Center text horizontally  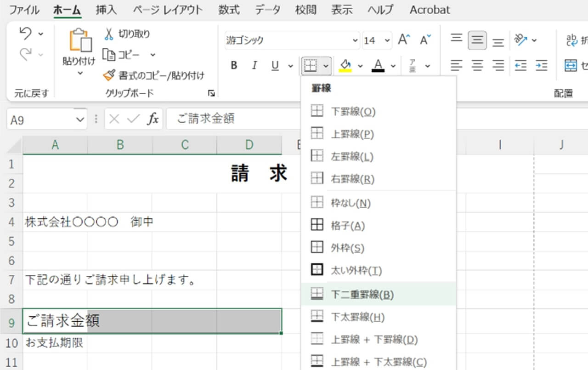477,66
